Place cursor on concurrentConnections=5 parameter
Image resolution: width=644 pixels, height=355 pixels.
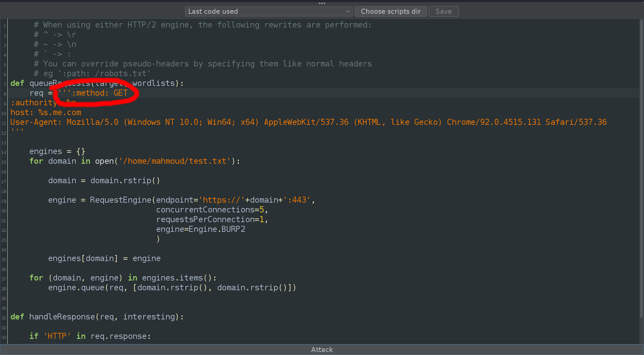pos(211,209)
